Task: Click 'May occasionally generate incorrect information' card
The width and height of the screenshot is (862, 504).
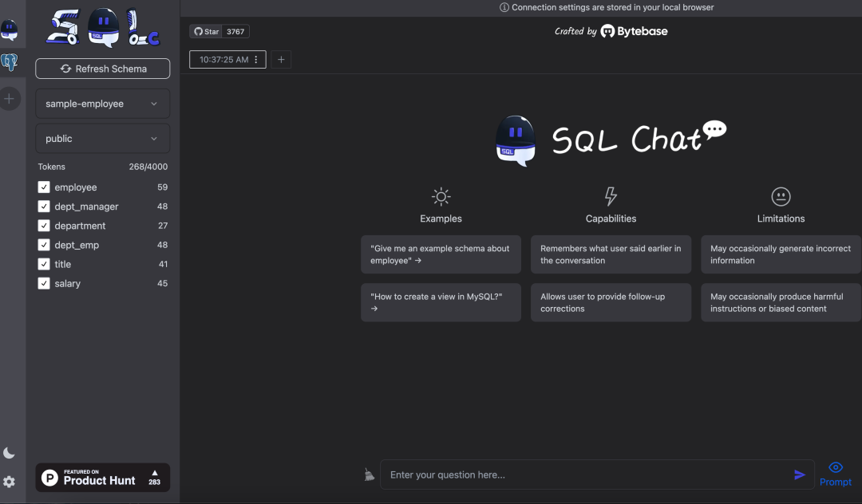Action: [781, 254]
